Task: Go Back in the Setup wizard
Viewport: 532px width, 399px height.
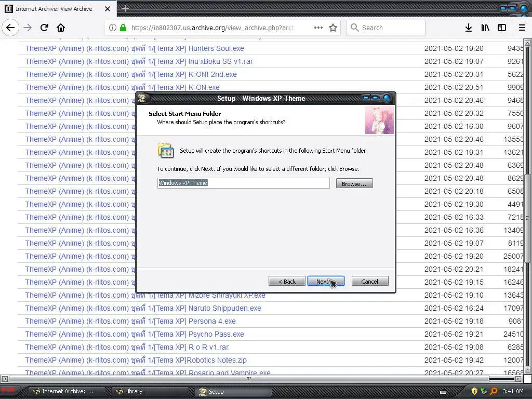Action: point(287,281)
